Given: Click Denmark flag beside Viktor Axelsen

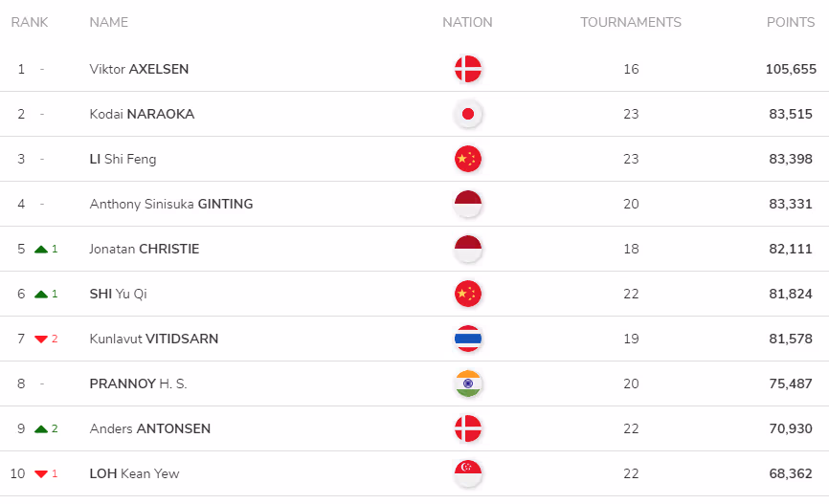Looking at the screenshot, I should [x=468, y=69].
